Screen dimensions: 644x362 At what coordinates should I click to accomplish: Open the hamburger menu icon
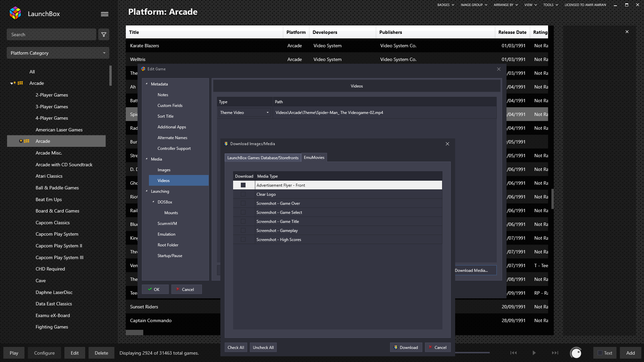(105, 14)
